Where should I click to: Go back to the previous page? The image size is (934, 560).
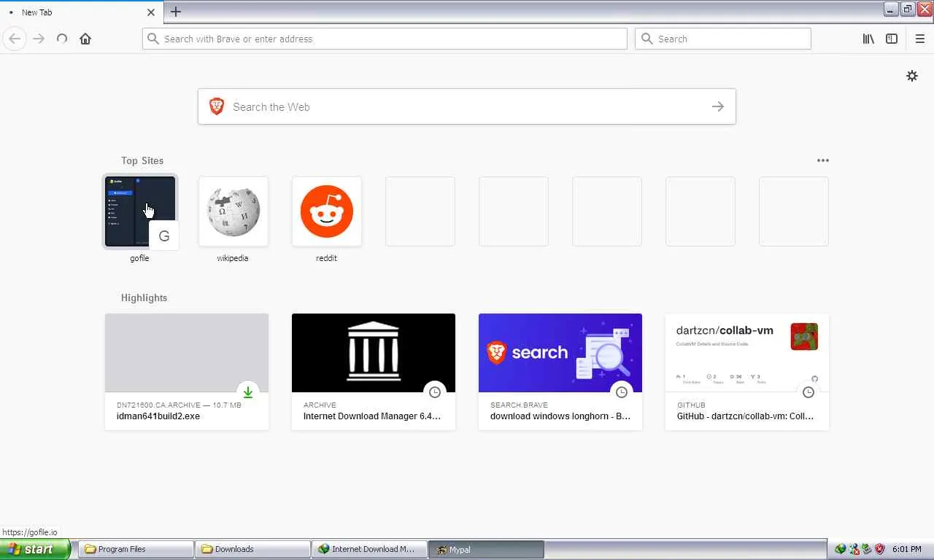click(15, 39)
